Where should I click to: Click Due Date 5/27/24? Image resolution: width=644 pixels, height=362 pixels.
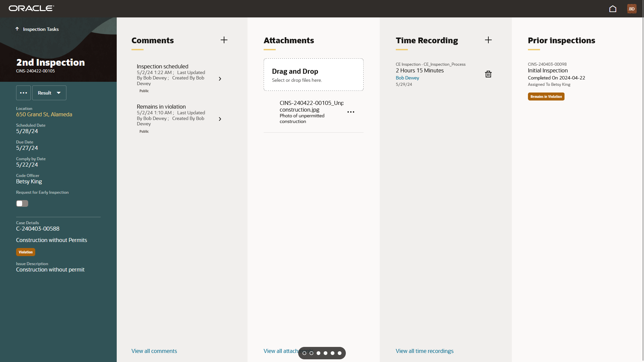(x=27, y=148)
